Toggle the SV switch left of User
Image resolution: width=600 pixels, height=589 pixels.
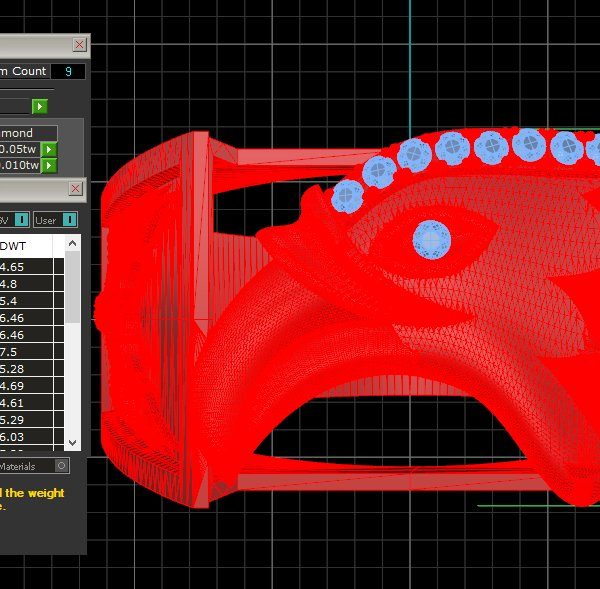pyautogui.click(x=22, y=220)
